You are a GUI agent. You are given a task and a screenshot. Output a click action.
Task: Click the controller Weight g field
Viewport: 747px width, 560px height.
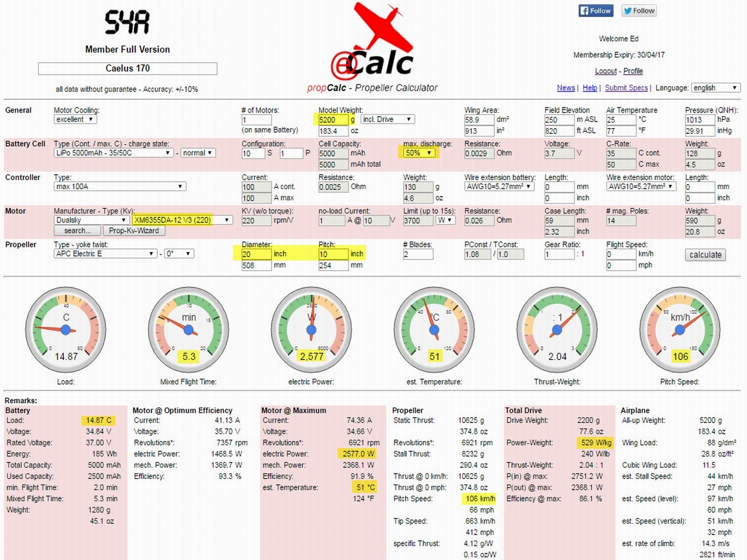point(418,187)
